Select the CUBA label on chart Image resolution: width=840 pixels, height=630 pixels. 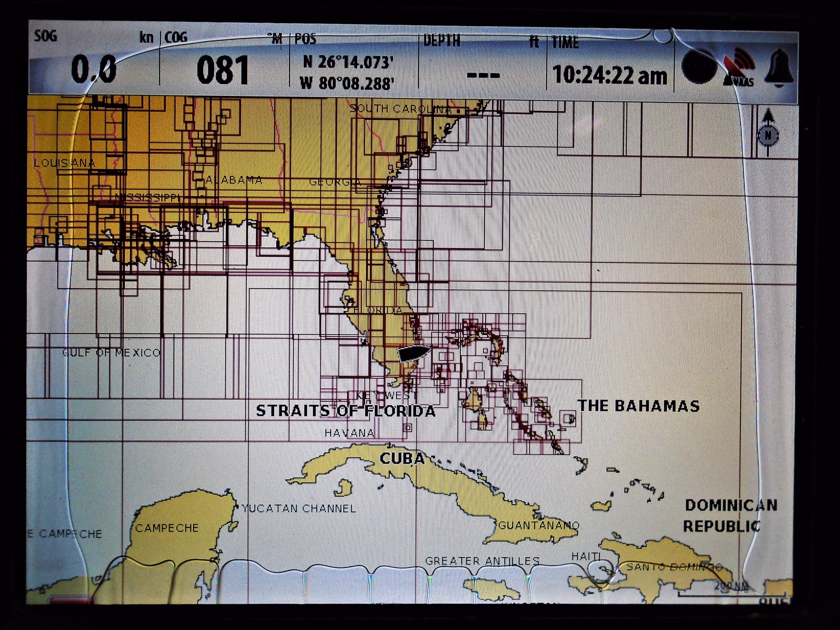point(402,459)
